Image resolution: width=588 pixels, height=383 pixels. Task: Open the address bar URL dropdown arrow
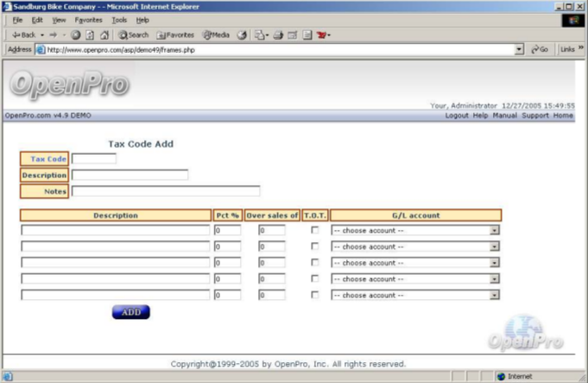519,50
